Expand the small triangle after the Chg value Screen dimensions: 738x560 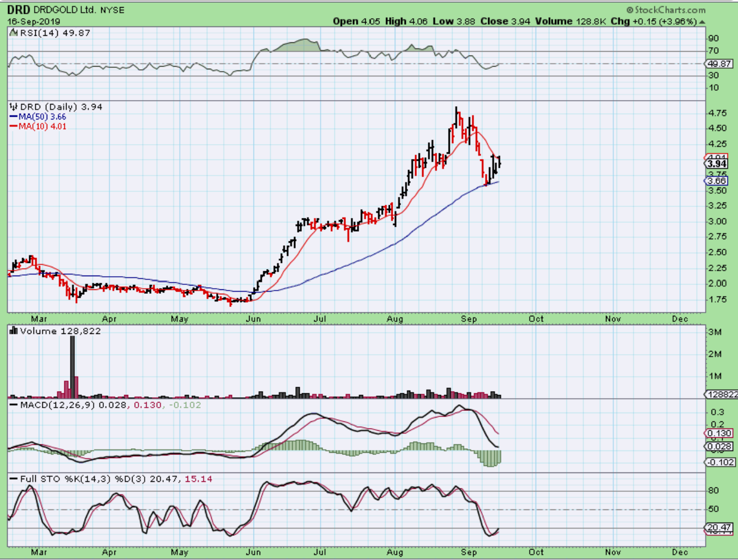tap(702, 22)
